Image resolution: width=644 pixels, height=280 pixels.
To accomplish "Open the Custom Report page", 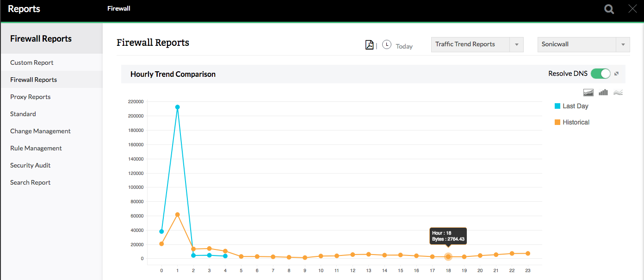I will click(x=31, y=62).
